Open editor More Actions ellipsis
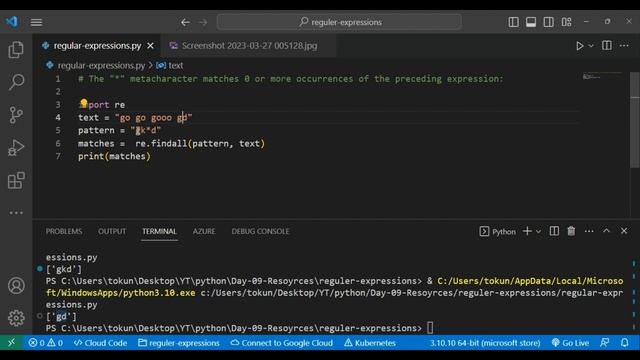This screenshot has width=640, height=360. [x=624, y=46]
